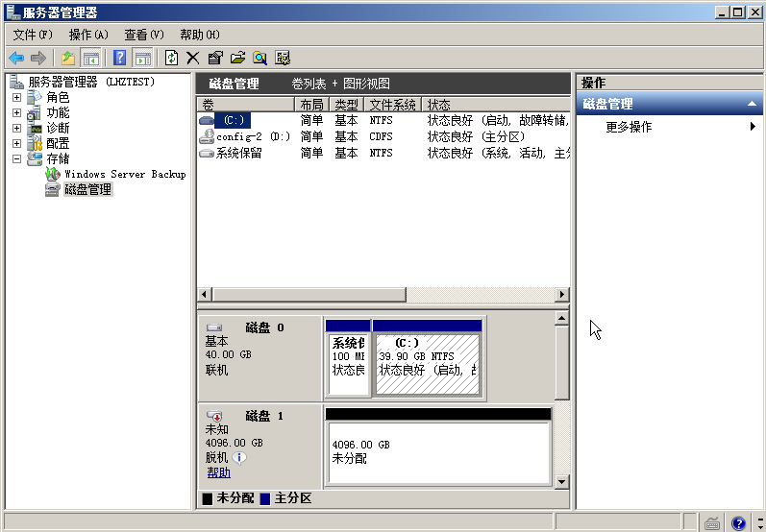Open the 操作(A) menu
The height and width of the screenshot is (532, 766).
(88, 35)
